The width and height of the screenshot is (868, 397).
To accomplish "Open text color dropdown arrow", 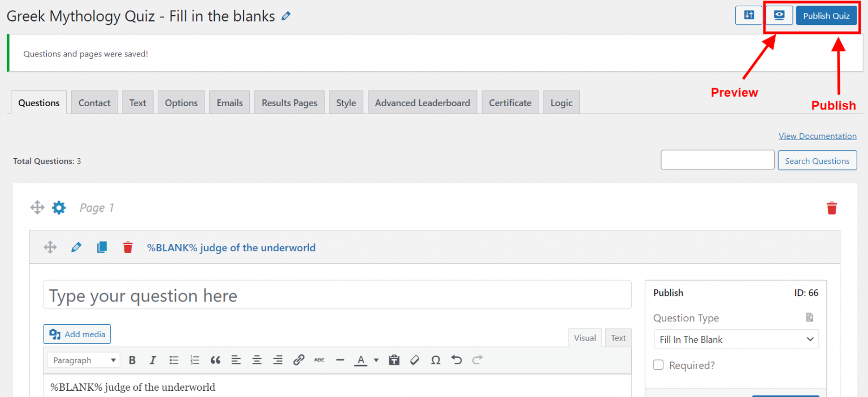I will click(376, 360).
